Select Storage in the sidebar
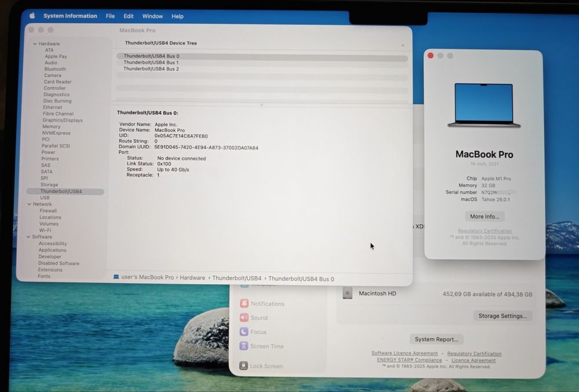579x392 pixels. tap(49, 185)
